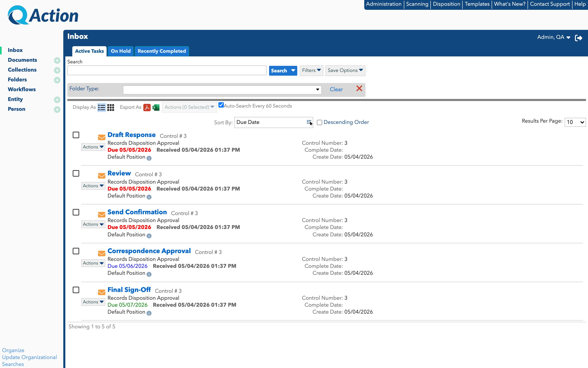588x368 pixels.
Task: Open What's New? page
Action: coord(510,4)
